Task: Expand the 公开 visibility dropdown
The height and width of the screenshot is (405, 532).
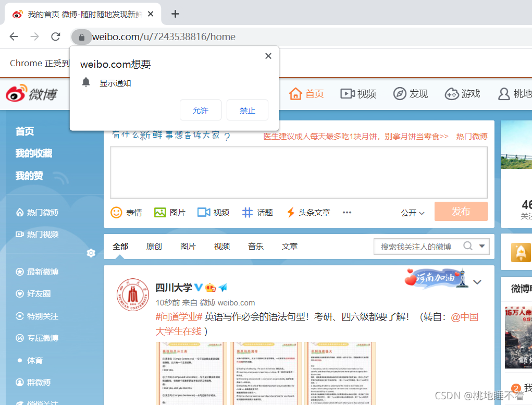Action: [x=412, y=213]
